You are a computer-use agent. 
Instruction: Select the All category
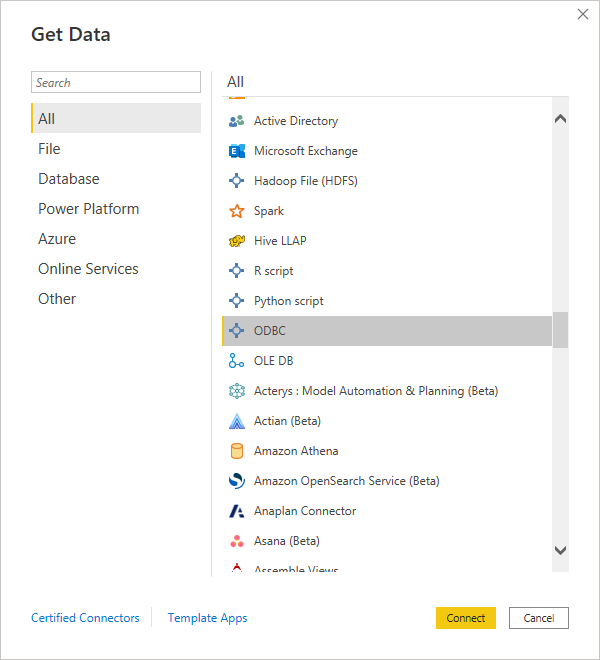point(116,118)
